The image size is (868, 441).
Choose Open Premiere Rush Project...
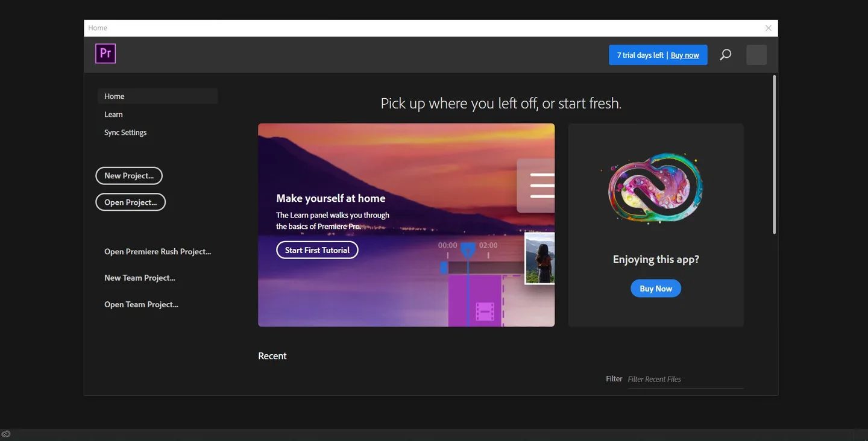point(157,252)
